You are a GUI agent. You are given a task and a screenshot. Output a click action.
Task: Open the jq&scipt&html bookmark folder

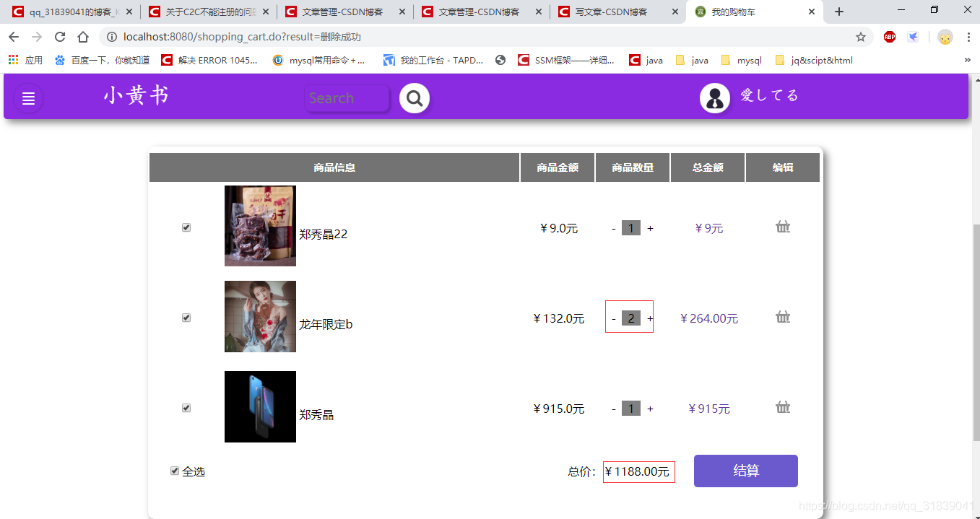tap(813, 60)
